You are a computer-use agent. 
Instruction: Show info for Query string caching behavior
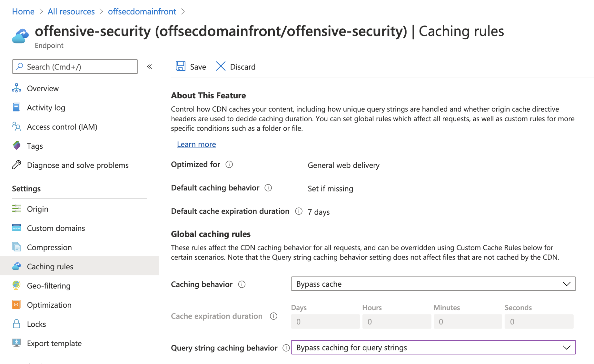pyautogui.click(x=286, y=348)
